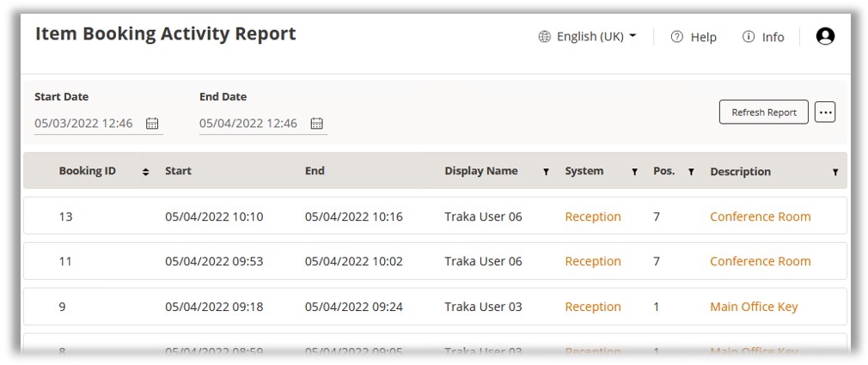Click the Start column header
The image size is (868, 365).
(x=178, y=171)
